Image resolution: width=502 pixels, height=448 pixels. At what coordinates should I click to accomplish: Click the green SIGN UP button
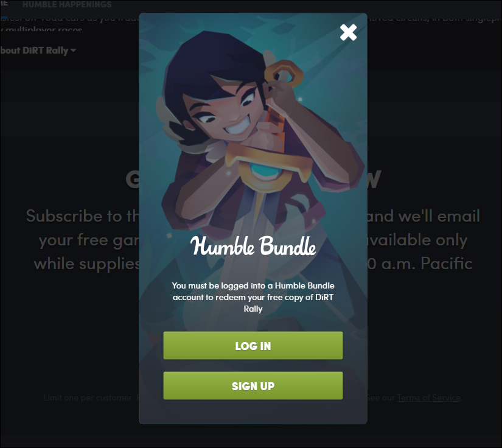click(x=253, y=385)
